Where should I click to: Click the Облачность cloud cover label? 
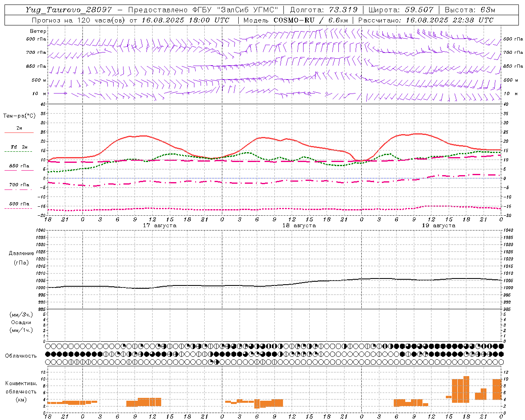point(21,356)
